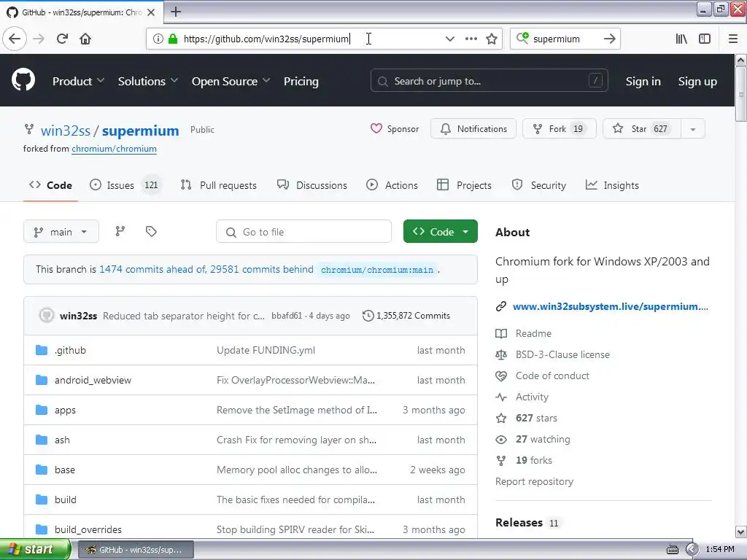
Task: Click the on-screen keyboard tray icon
Action: click(x=672, y=550)
